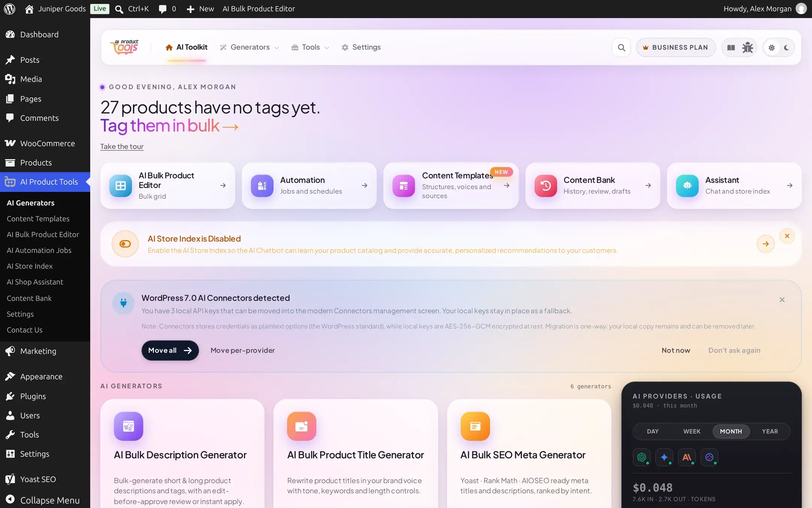This screenshot has width=812, height=508.
Task: Click AI Bulk Product Editor admin bar link
Action: pos(259,9)
